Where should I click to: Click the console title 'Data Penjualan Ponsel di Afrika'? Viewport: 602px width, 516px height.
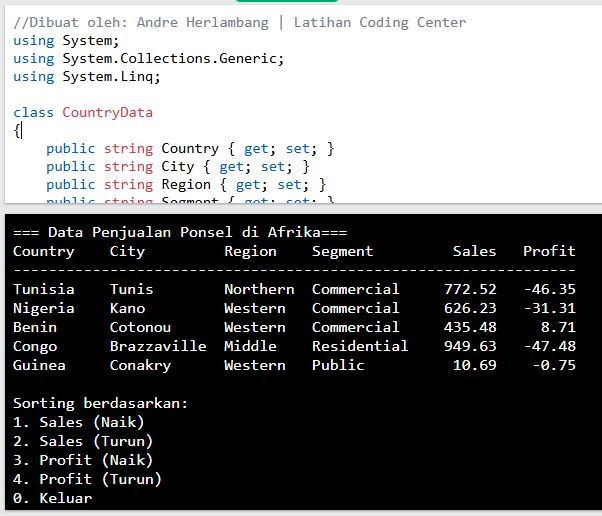click(x=184, y=232)
